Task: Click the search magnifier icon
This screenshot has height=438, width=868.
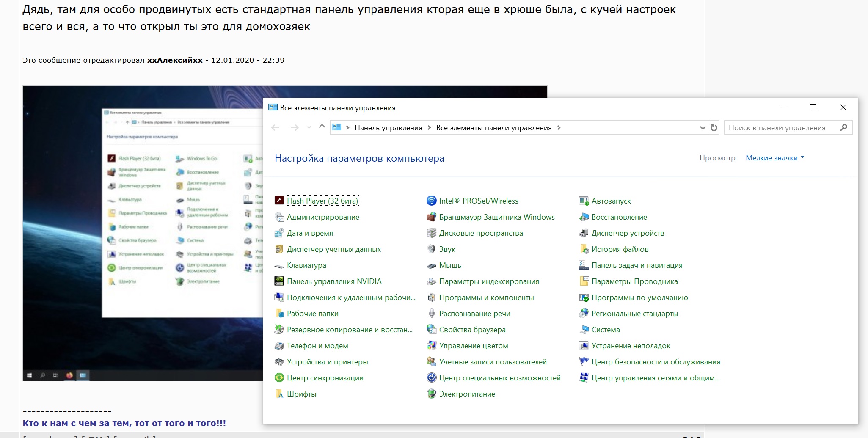Action: 843,127
